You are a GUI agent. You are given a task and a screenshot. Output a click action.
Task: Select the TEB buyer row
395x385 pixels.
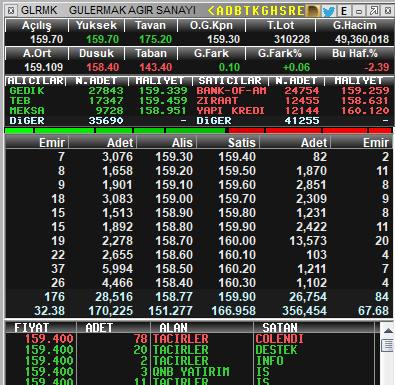tap(98, 101)
